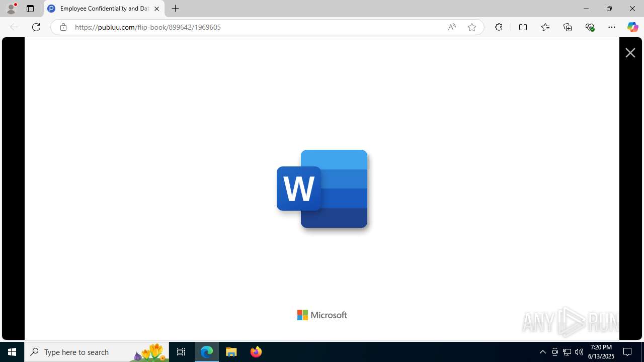
Task: Start Read aloud in the address bar
Action: coord(452,27)
